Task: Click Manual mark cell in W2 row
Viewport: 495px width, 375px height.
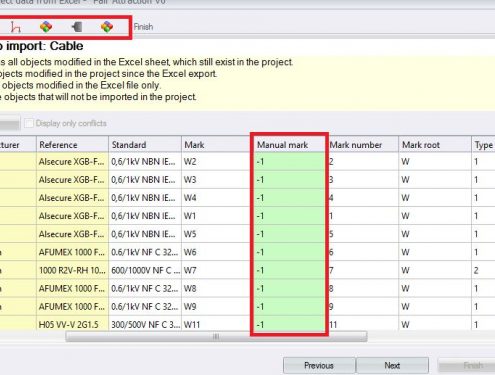Action: coord(289,162)
